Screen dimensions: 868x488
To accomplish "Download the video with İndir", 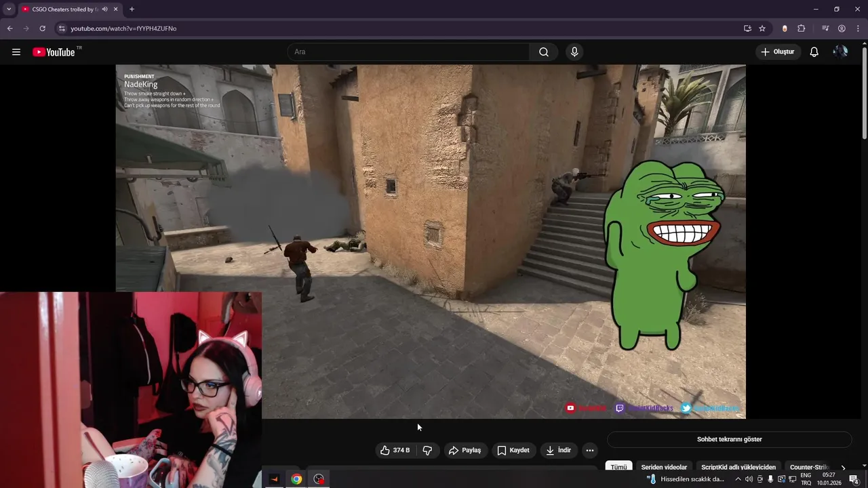I will (559, 450).
